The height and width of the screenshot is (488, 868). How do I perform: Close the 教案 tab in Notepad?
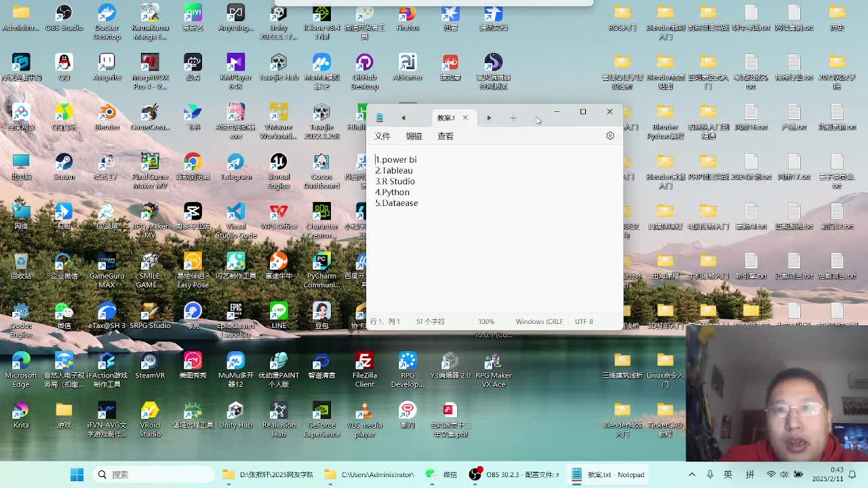(465, 118)
